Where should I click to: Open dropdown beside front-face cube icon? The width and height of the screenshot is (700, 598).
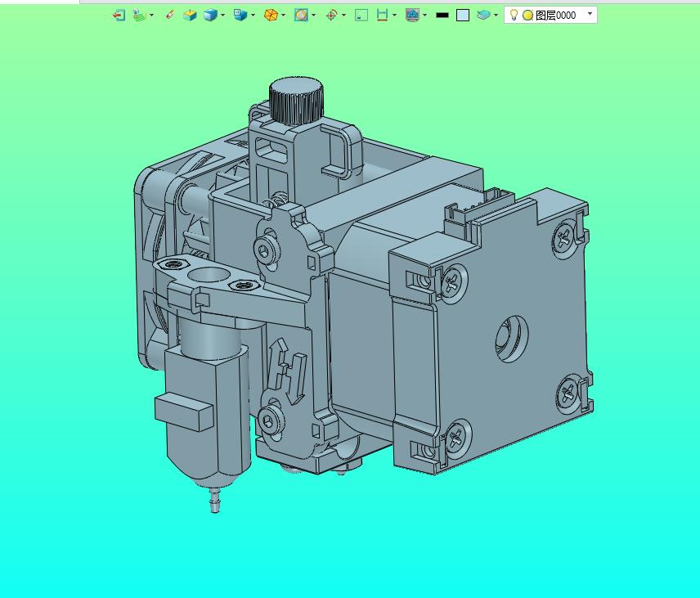[x=254, y=16]
